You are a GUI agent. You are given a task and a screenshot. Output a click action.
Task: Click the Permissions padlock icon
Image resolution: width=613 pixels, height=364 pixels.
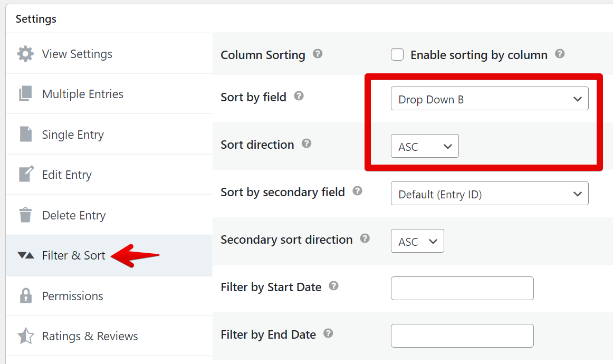pyautogui.click(x=25, y=296)
